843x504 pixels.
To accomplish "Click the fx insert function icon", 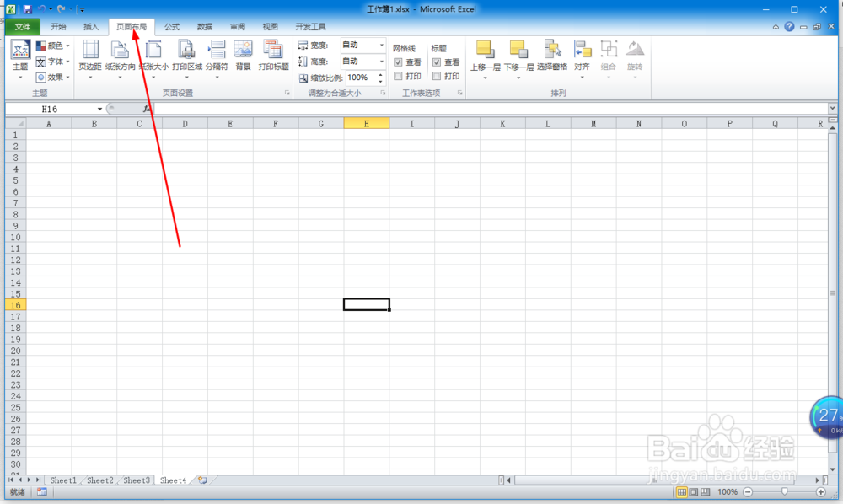I will tap(147, 109).
